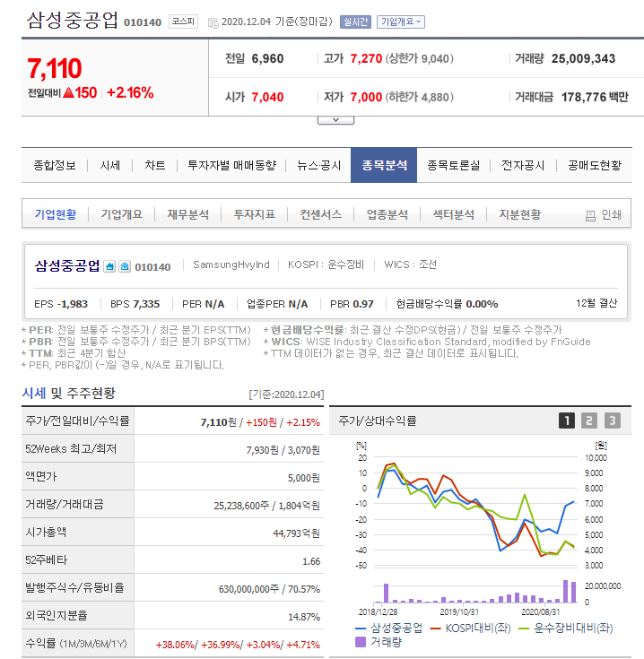Click the 전일 value 6,960

tap(267, 58)
